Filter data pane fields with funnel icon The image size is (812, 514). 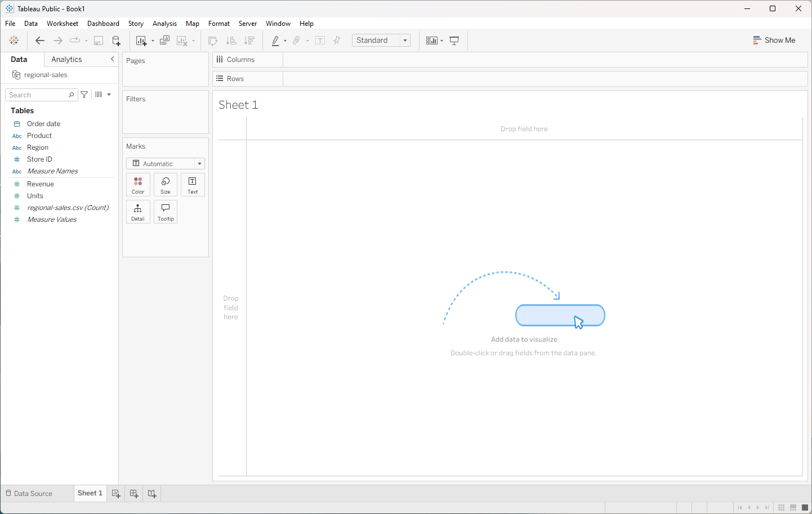click(84, 95)
